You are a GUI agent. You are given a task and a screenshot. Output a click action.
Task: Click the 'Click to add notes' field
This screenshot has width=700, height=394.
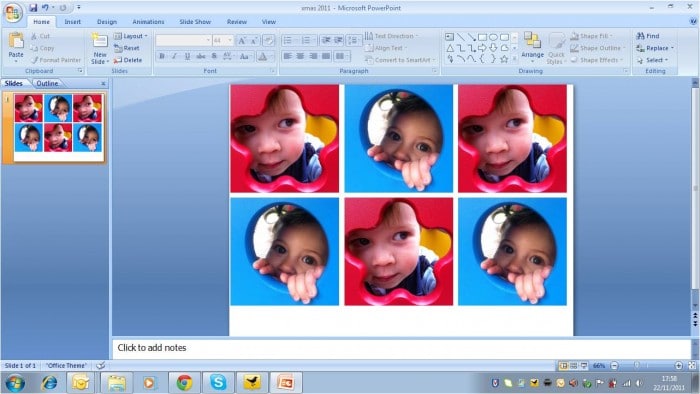point(401,348)
